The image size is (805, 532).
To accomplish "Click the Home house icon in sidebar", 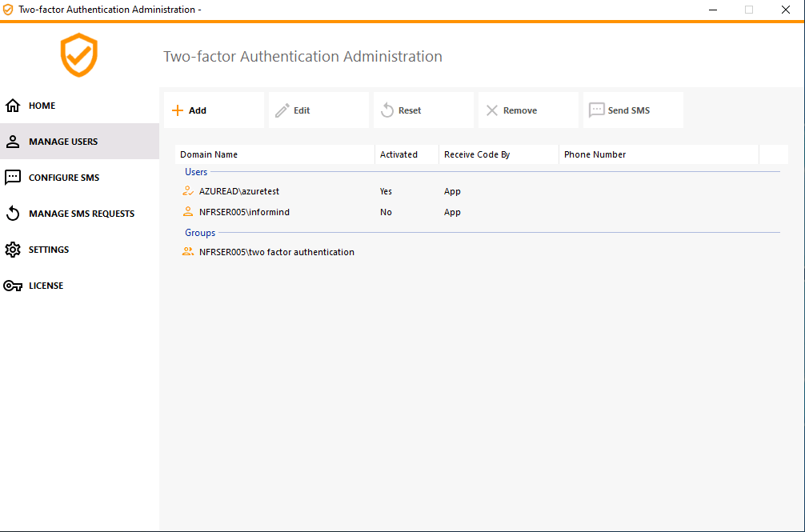I will (13, 106).
